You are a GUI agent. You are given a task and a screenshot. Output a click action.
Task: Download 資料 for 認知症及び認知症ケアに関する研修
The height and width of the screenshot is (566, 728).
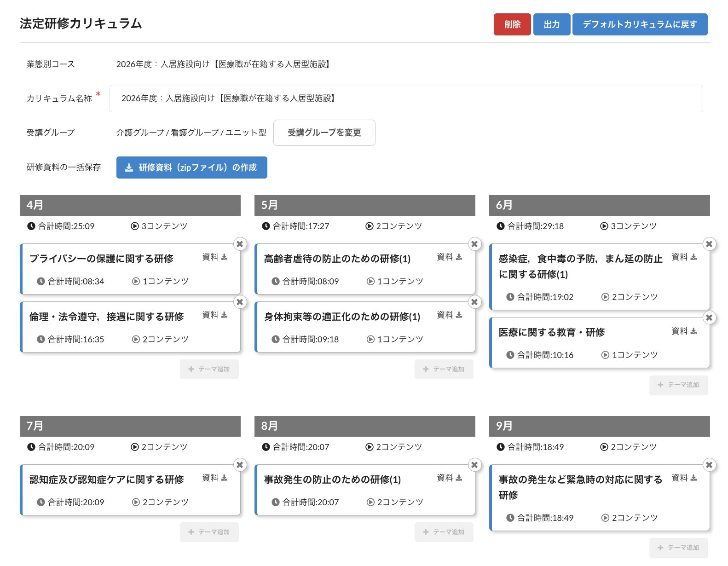click(x=215, y=478)
